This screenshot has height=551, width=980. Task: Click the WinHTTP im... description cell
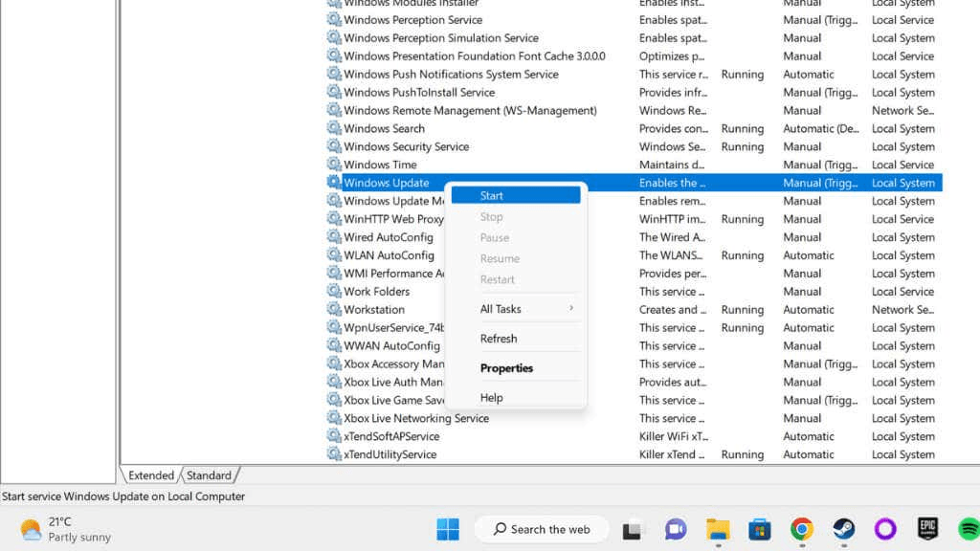[672, 219]
